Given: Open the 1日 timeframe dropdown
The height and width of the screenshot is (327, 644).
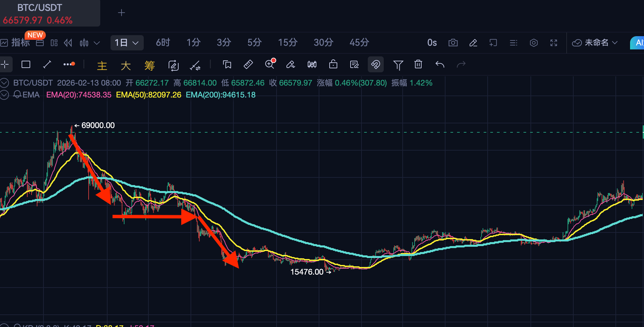Looking at the screenshot, I should (x=127, y=43).
